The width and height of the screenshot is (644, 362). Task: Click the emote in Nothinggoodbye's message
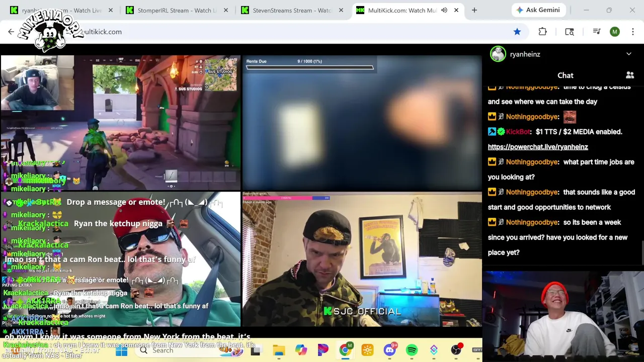point(570,117)
